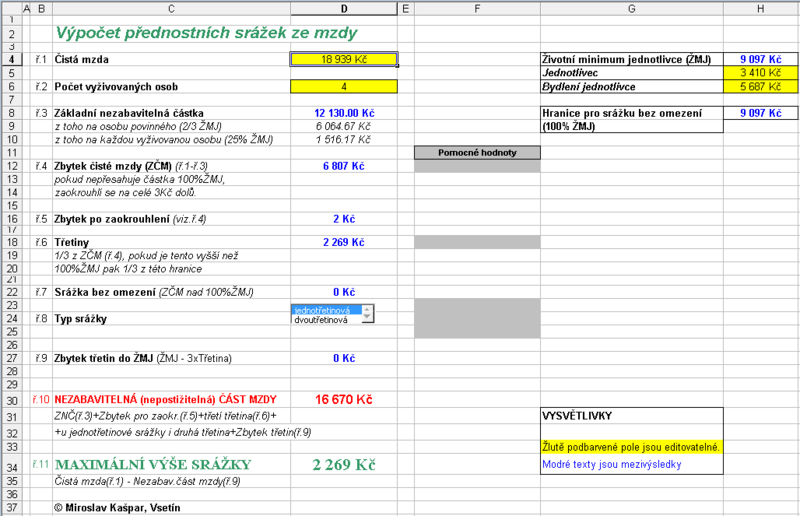Select the Čistá mzda cell 18 939 Kč

[344, 59]
